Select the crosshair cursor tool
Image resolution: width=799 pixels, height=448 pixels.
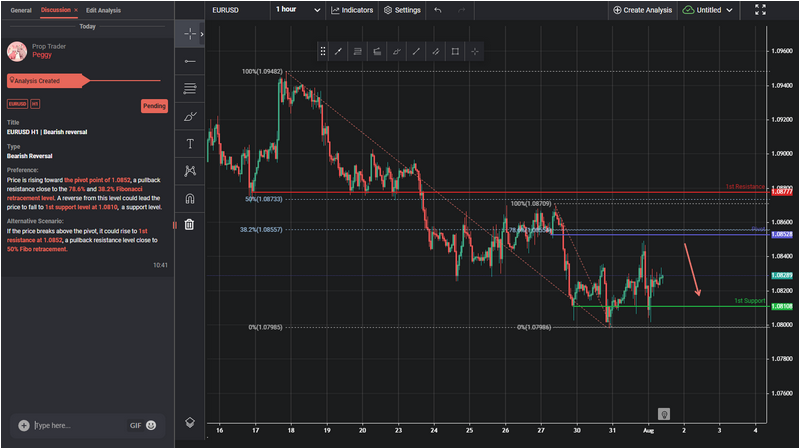pyautogui.click(x=190, y=34)
